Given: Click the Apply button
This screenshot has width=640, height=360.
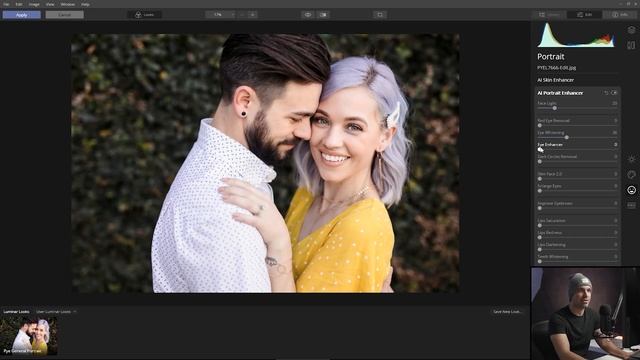Looking at the screenshot, I should [x=22, y=15].
